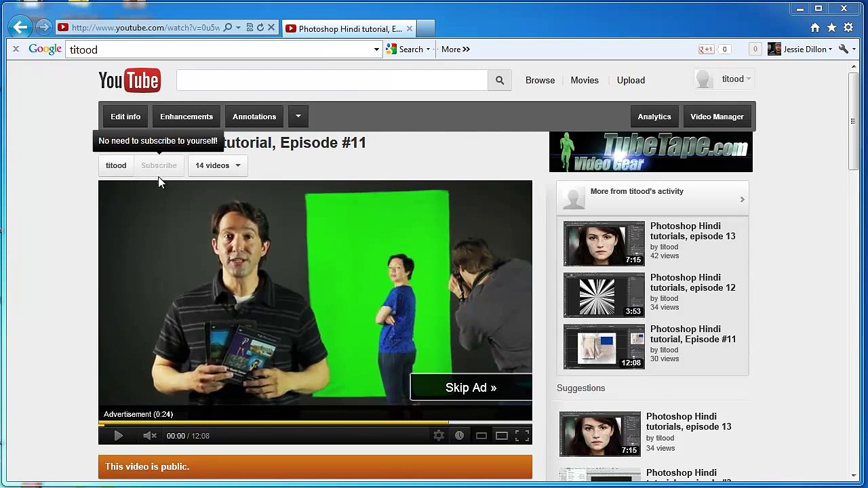
Task: Go to the browser home page icon
Action: pyautogui.click(x=815, y=28)
